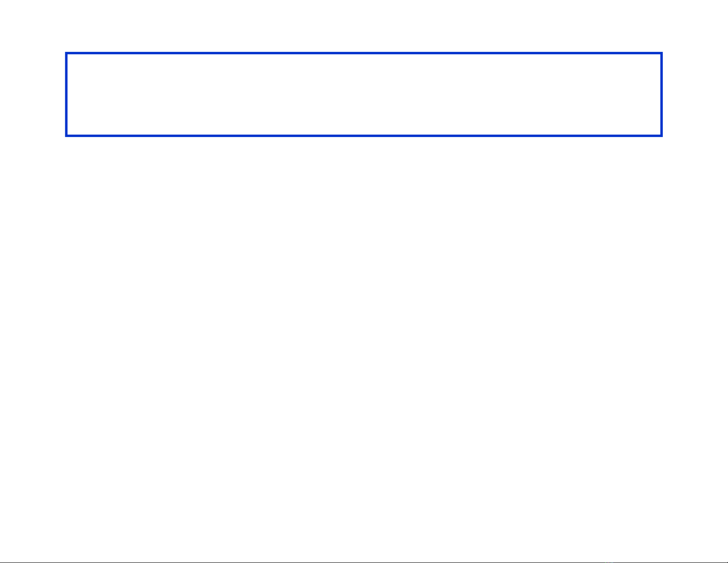Click the white margin above the blue rectangle
Screen dimensions: 728x563
(x=364, y=25)
